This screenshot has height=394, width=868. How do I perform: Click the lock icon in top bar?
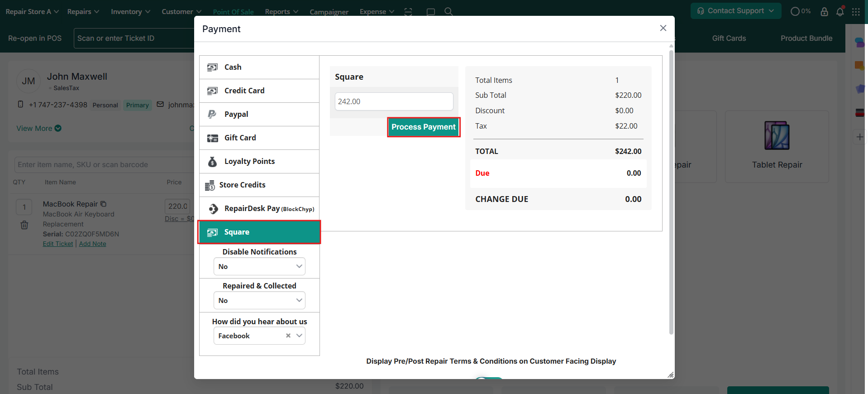coord(824,11)
